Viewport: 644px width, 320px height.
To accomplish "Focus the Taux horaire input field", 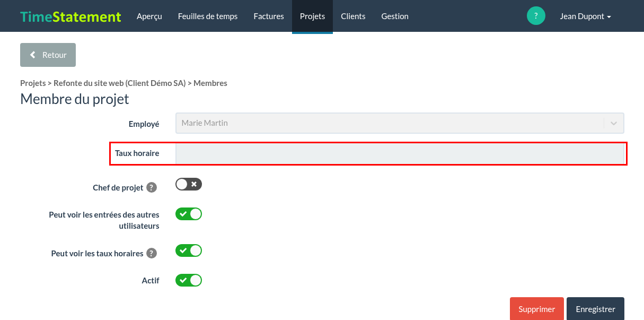I will 400,154.
